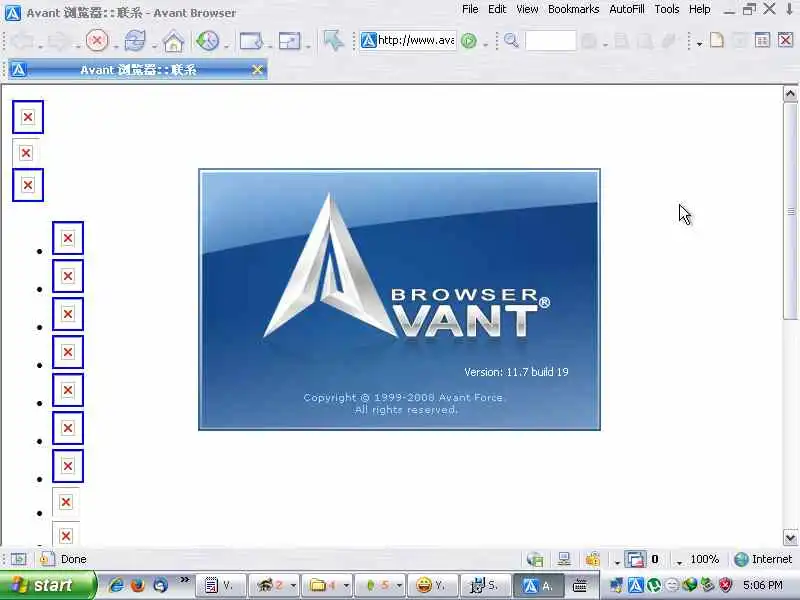Open the View menu

(527, 9)
